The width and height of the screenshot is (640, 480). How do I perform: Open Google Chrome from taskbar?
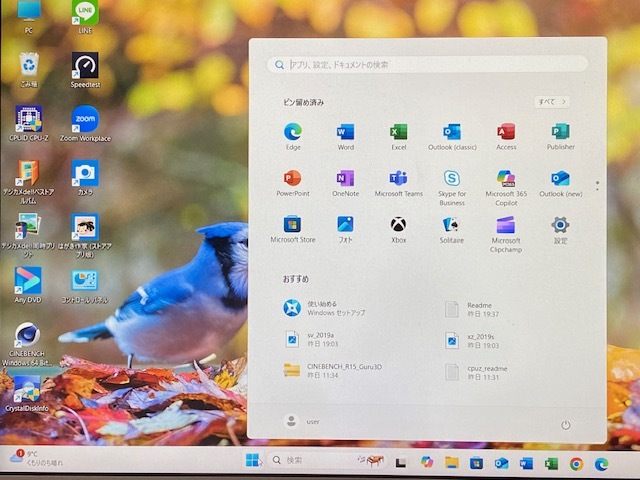[576, 464]
